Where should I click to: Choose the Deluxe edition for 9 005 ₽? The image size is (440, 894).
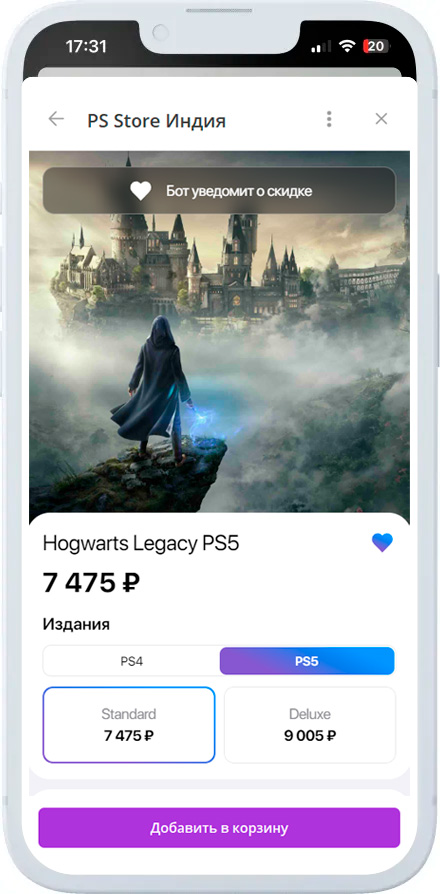coord(309,725)
